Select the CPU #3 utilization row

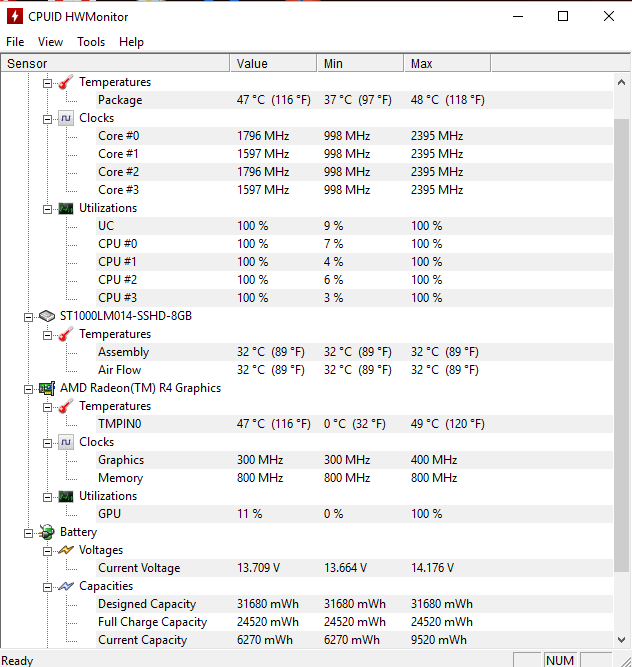pos(354,298)
